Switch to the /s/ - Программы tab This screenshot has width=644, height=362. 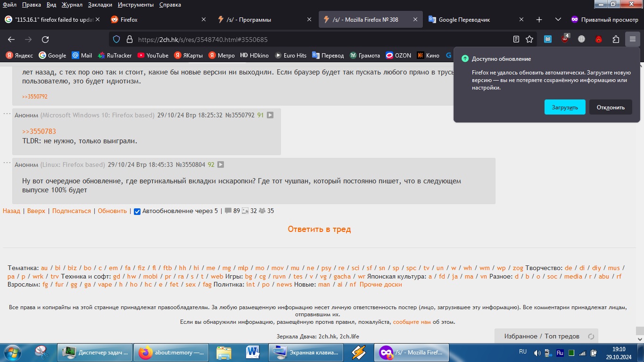(x=264, y=20)
